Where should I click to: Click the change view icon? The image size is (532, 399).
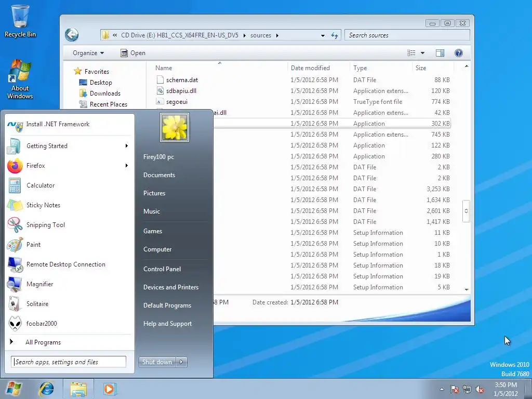[411, 53]
